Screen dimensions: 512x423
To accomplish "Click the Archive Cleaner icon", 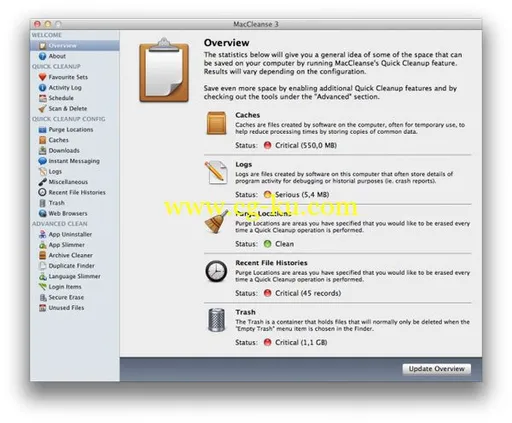I will [x=42, y=255].
